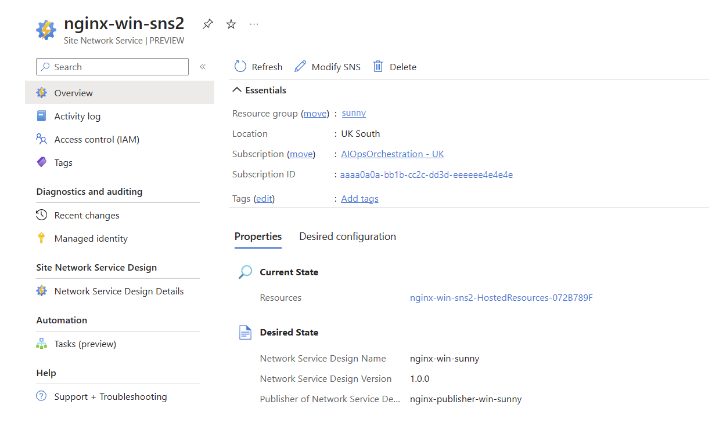Image resolution: width=709 pixels, height=427 pixels.
Task: Click the Refresh toolbar icon
Action: (240, 66)
